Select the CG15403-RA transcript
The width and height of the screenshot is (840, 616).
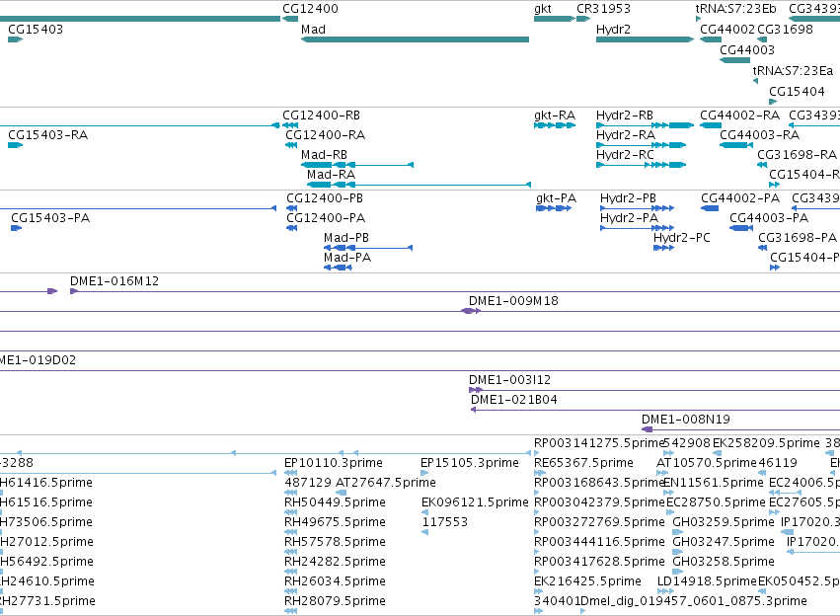click(x=15, y=145)
